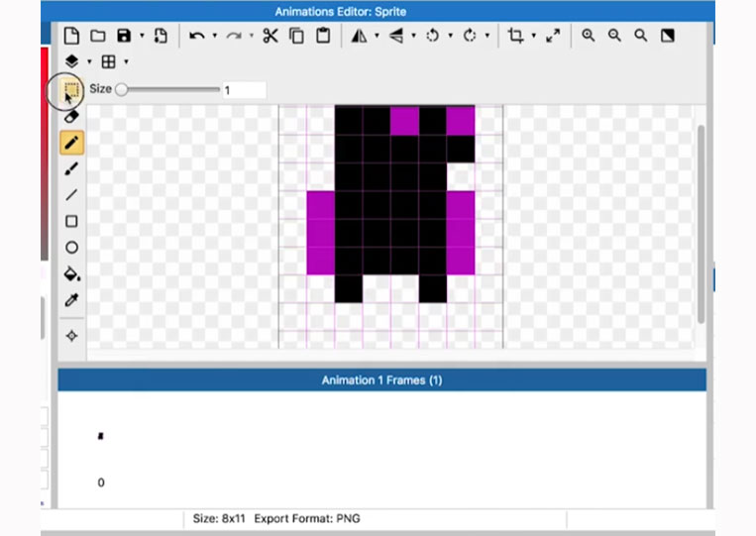The width and height of the screenshot is (756, 536).
Task: Zoom in on the canvas
Action: click(x=589, y=36)
